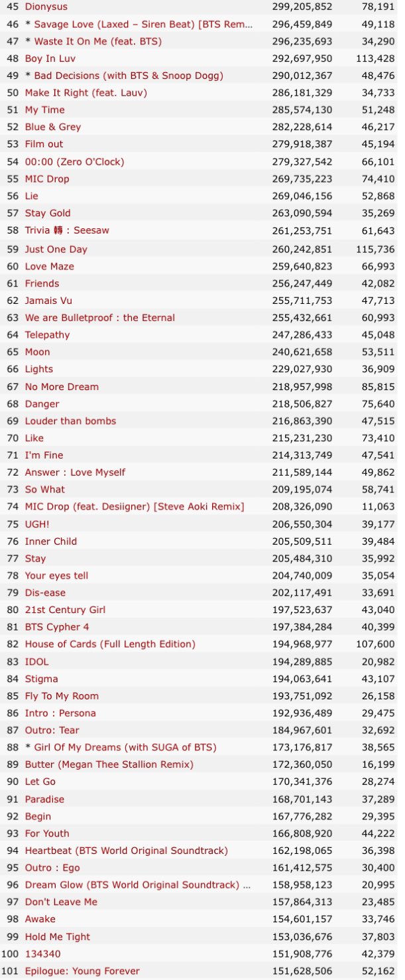Click Just One Day link

56,249
